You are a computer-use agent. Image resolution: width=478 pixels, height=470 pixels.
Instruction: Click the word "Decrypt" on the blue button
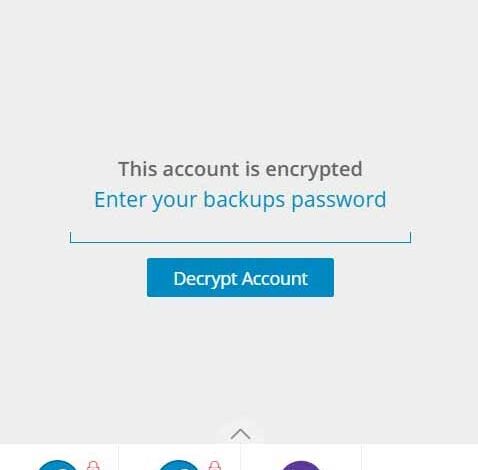coord(205,279)
